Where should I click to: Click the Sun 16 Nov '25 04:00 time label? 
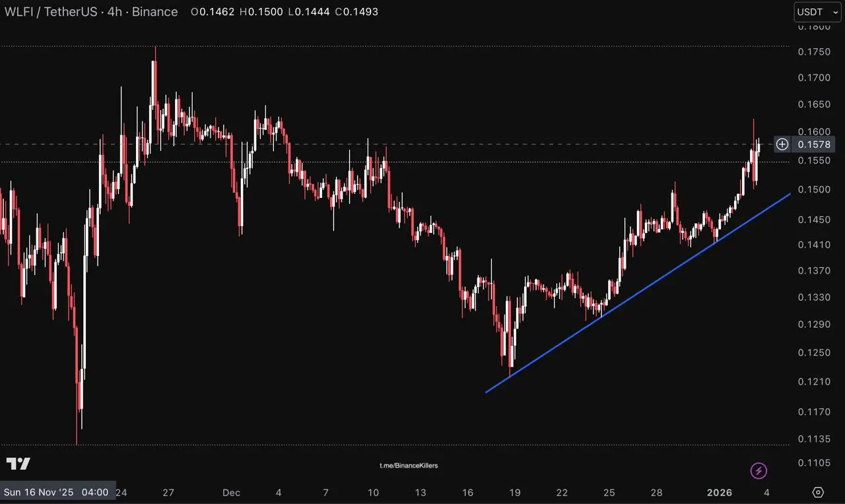tap(57, 492)
